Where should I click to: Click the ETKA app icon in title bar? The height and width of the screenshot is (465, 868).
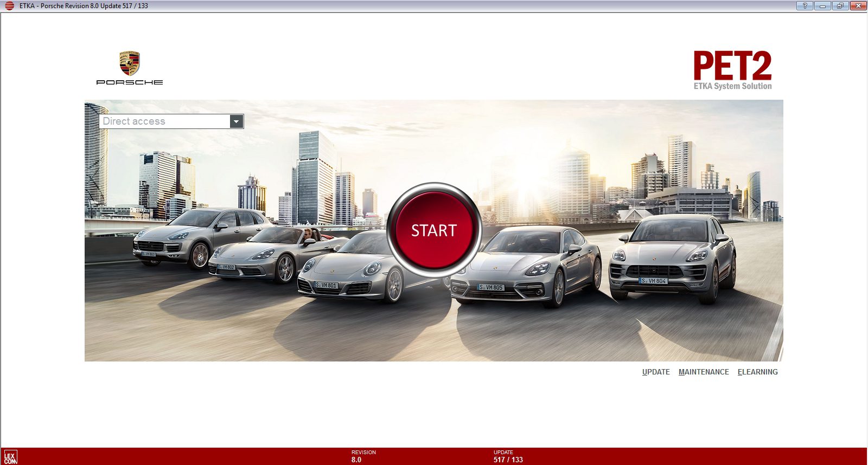click(x=9, y=6)
